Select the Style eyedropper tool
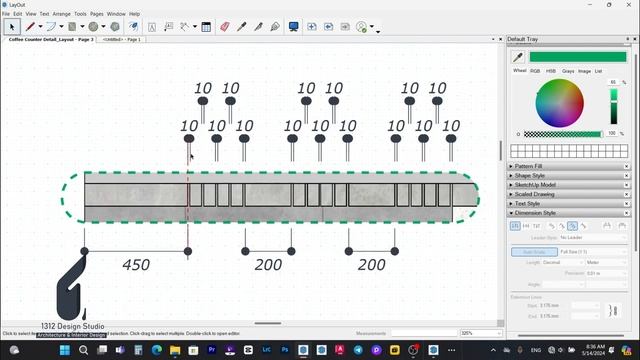Screen dimensions: 640x360 [242, 27]
